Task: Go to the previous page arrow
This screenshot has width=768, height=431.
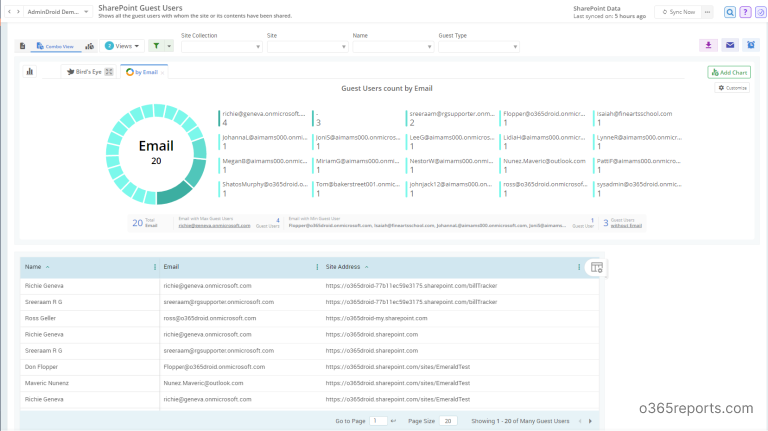Action: 580,421
